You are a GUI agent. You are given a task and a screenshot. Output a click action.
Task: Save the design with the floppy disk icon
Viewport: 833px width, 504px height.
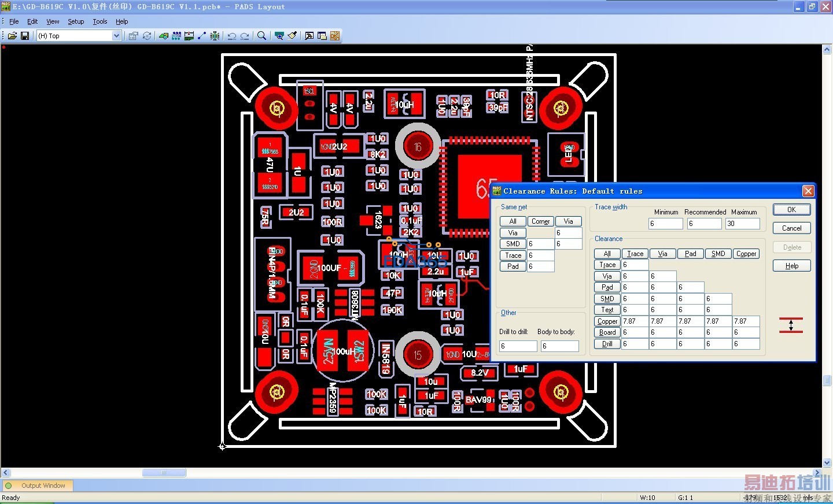[25, 36]
